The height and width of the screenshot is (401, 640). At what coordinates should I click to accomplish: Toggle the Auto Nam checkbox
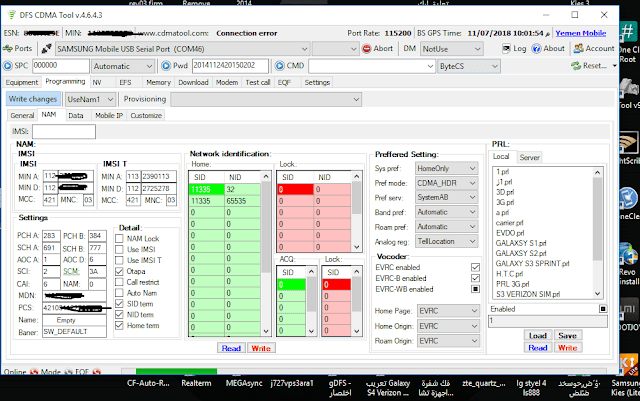coord(119,293)
